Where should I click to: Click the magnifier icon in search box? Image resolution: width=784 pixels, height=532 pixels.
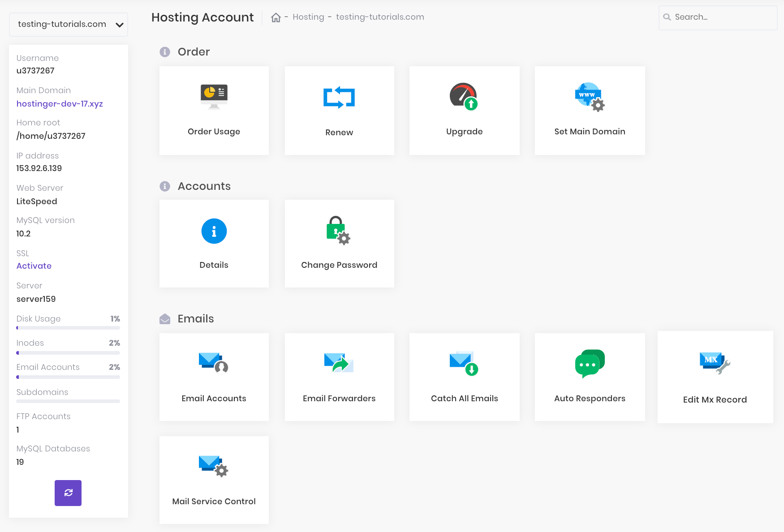click(x=667, y=17)
